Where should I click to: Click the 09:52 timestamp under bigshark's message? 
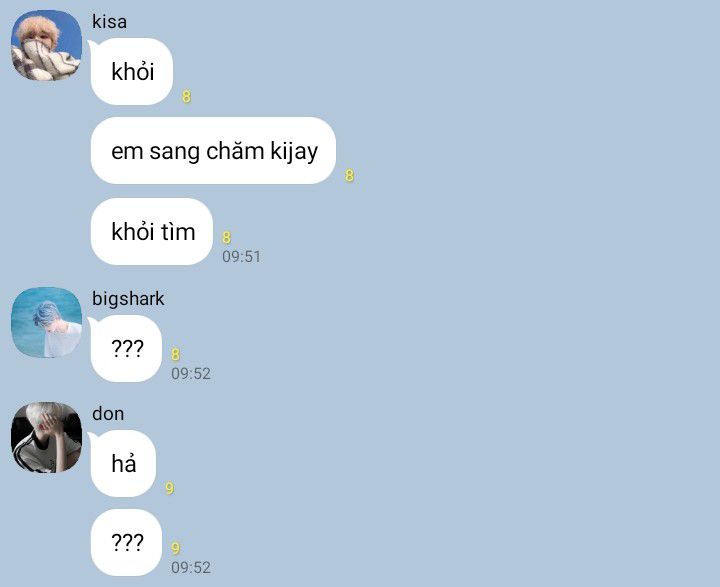(191, 373)
